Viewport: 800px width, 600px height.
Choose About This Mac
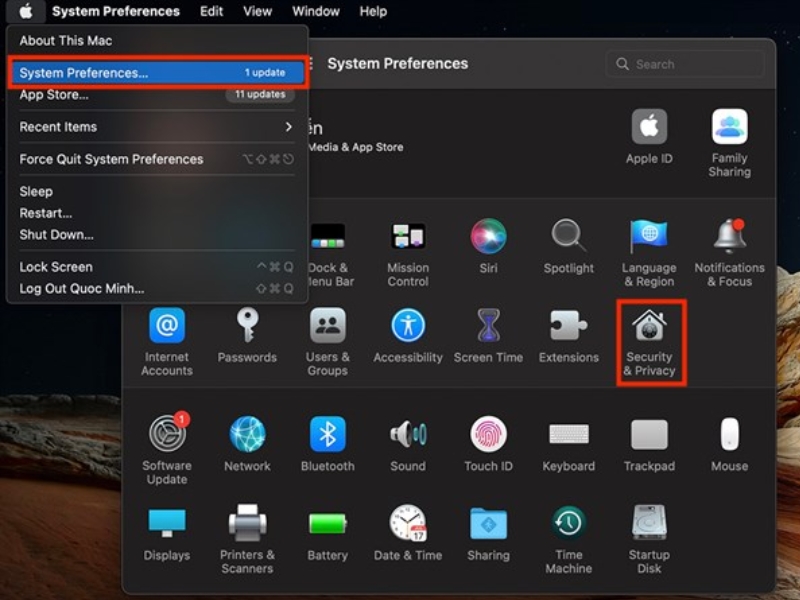157,41
